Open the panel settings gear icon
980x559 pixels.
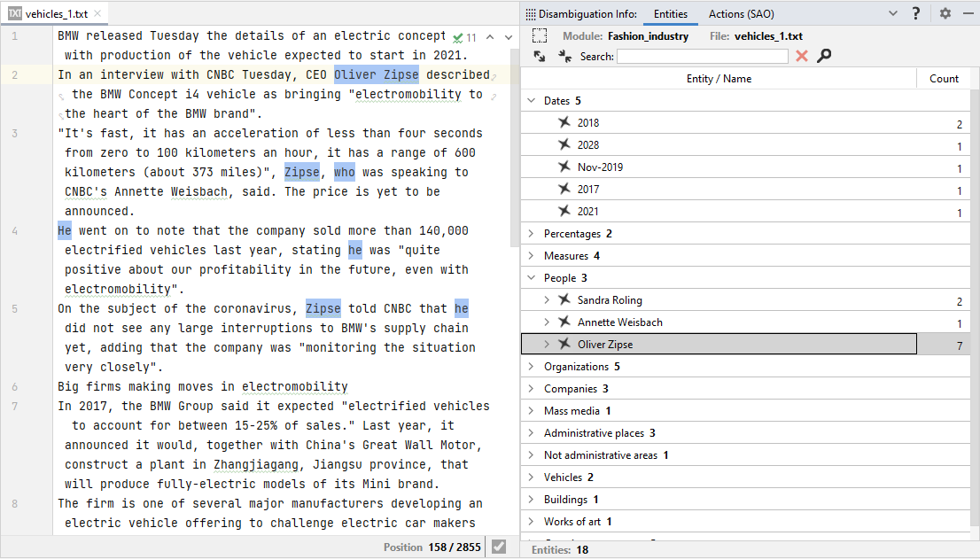coord(945,13)
